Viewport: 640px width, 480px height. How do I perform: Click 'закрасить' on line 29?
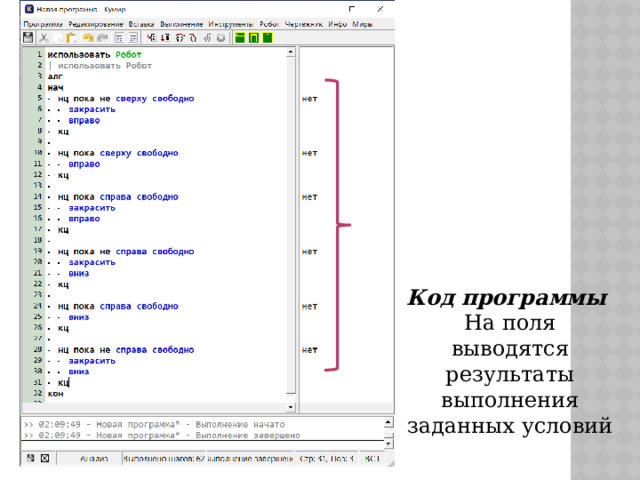(x=92, y=361)
